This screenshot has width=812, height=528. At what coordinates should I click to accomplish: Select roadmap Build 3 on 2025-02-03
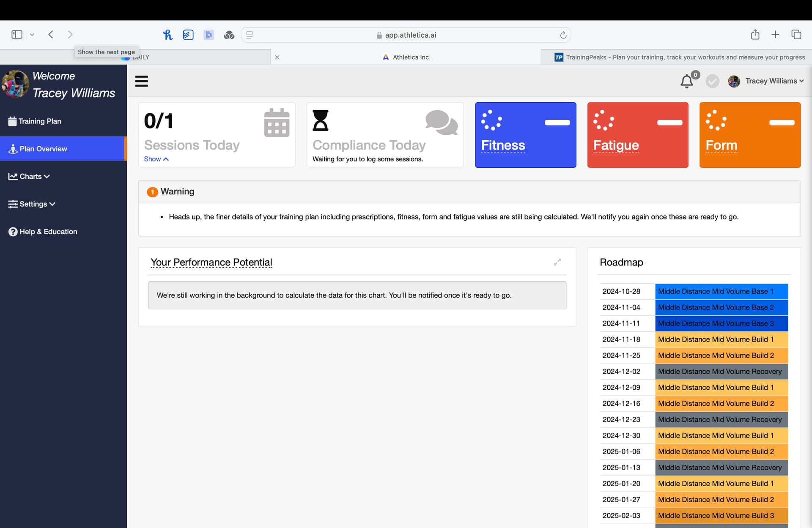(x=694, y=516)
